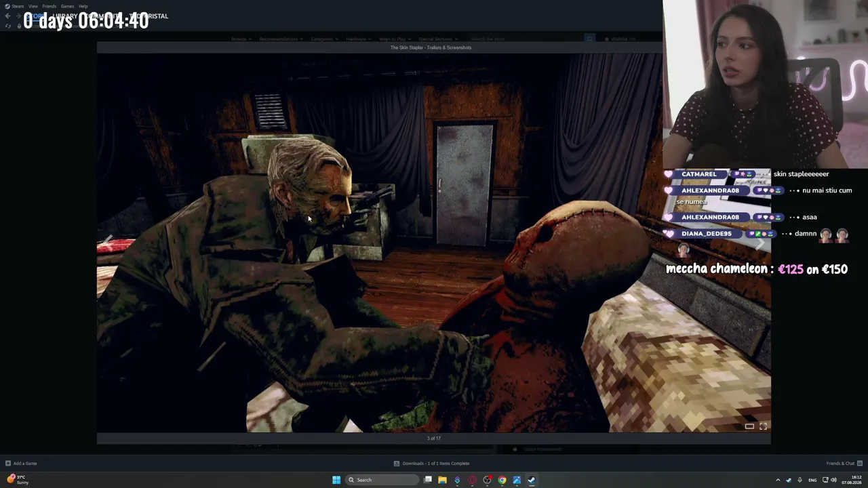This screenshot has width=868, height=488.
Task: Open Steam Downloads status
Action: tap(436, 464)
